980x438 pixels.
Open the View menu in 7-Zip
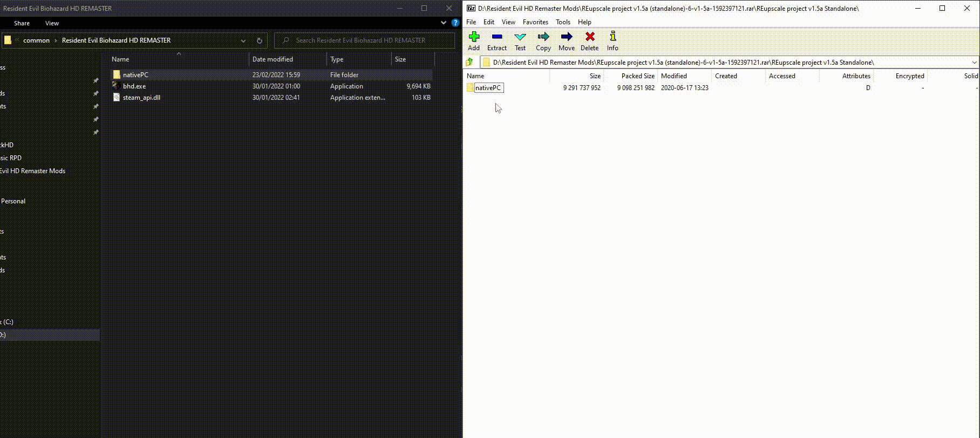pos(508,22)
